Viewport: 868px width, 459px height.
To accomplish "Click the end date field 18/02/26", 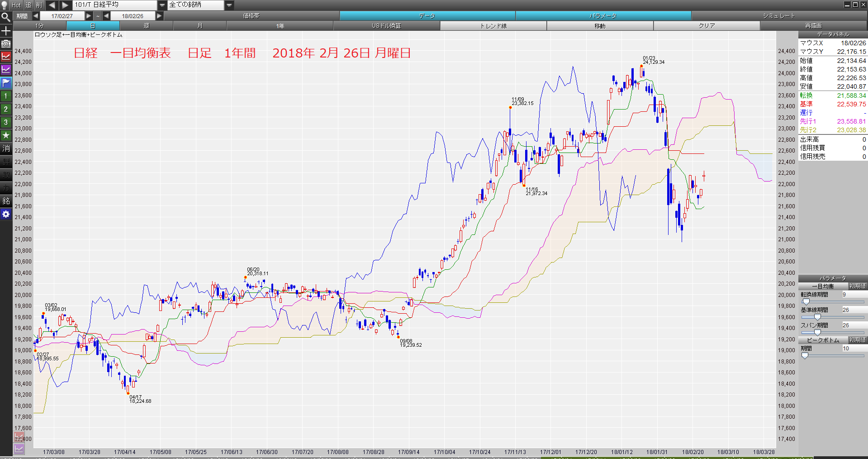I will point(133,16).
